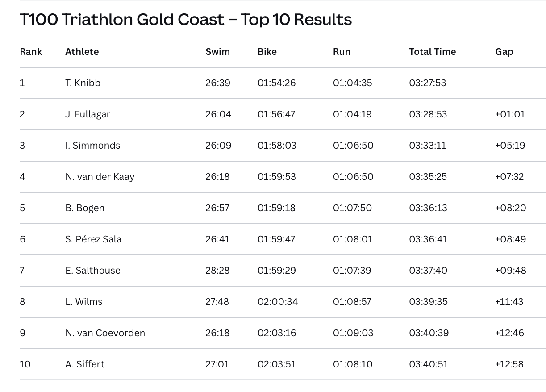Viewport: 546px width, 392px height.
Task: Click the Athlete column header
Action: pyautogui.click(x=82, y=52)
